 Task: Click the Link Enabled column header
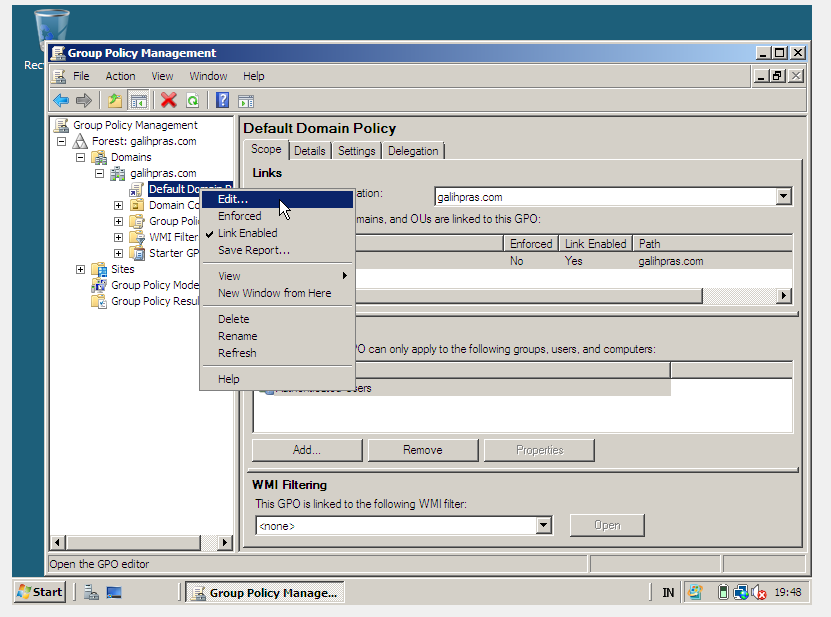[x=595, y=244]
